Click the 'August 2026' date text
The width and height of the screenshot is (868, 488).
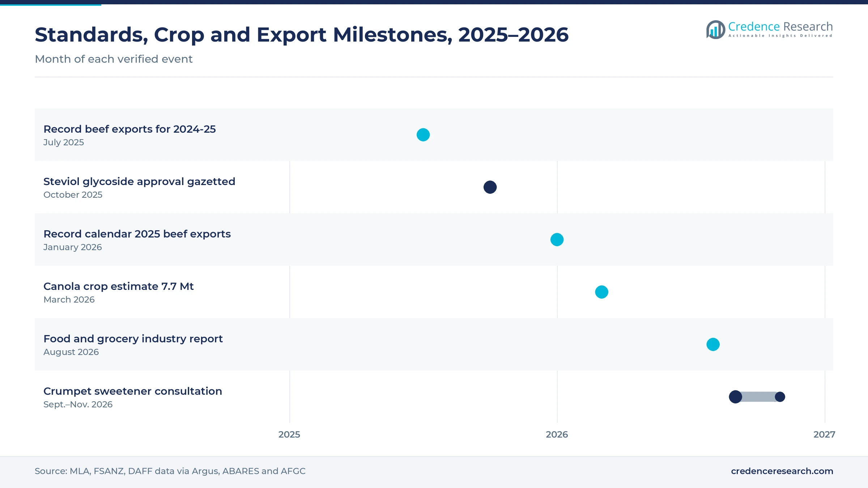[x=71, y=352]
